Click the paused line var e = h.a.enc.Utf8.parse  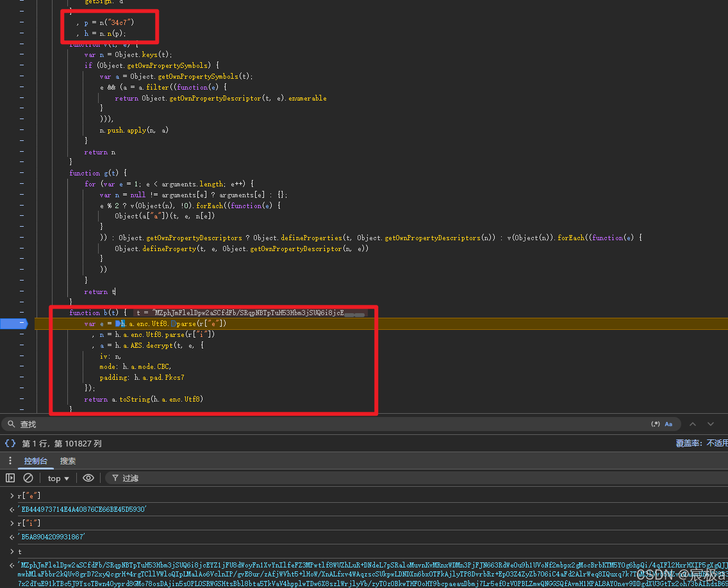pyautogui.click(x=155, y=323)
